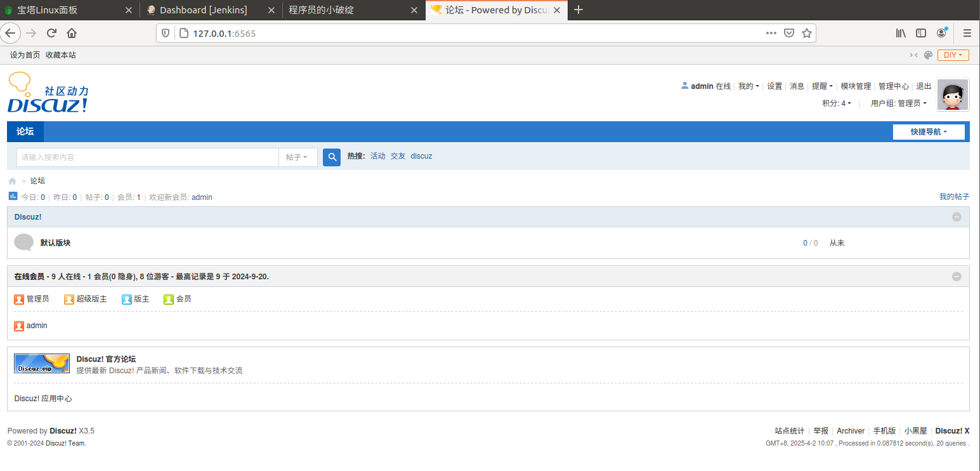
Task: Click the Pocket save icon
Action: click(x=789, y=33)
